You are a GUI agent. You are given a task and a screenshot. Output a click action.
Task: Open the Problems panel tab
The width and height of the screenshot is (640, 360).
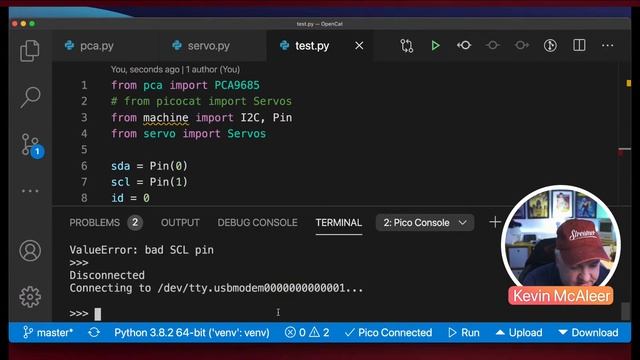106,222
